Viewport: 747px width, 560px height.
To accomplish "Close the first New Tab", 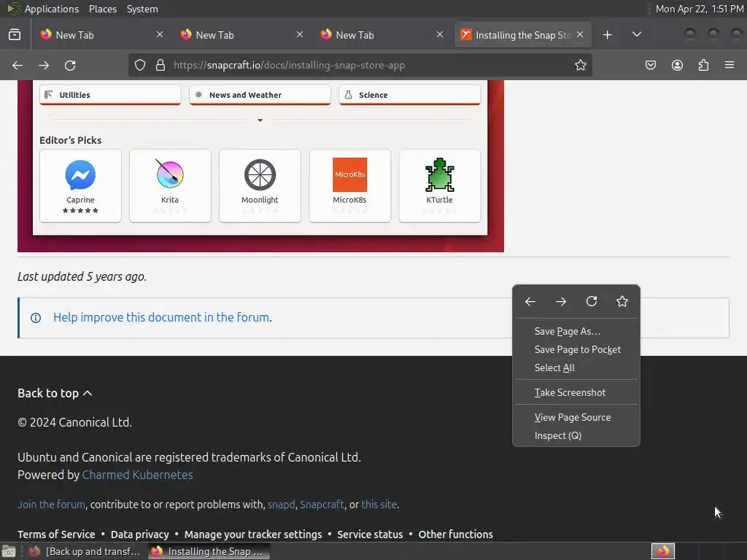I will [160, 34].
